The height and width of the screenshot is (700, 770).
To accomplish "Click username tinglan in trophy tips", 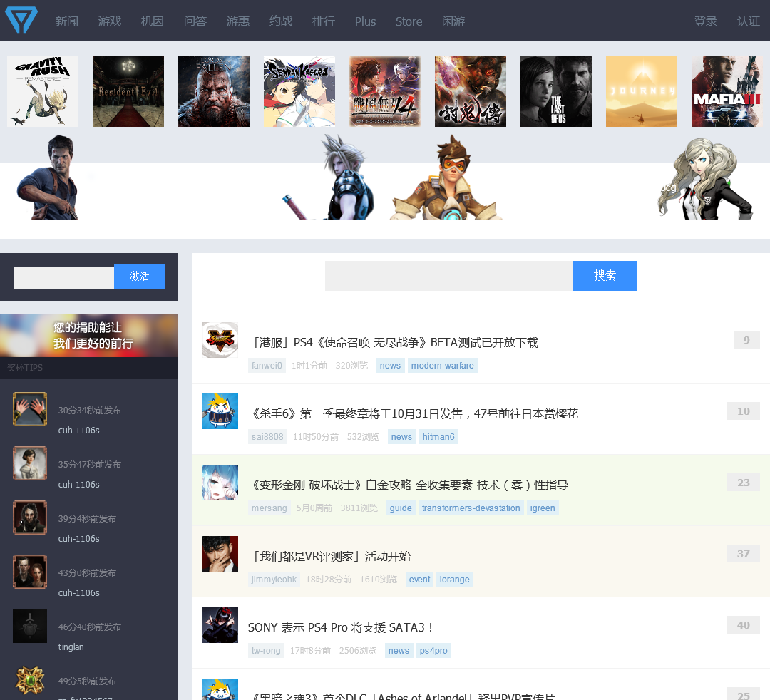I will pyautogui.click(x=71, y=647).
